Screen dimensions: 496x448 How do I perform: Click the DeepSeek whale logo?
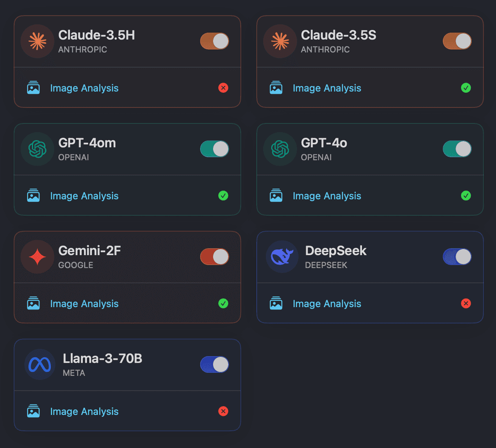point(282,257)
